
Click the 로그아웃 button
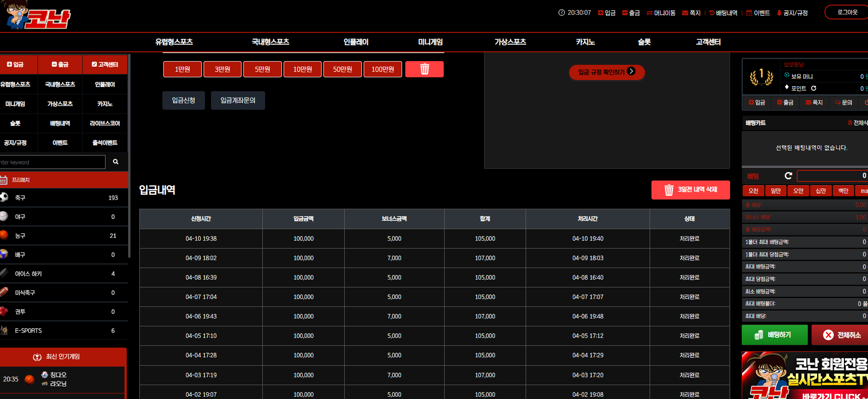tap(847, 12)
